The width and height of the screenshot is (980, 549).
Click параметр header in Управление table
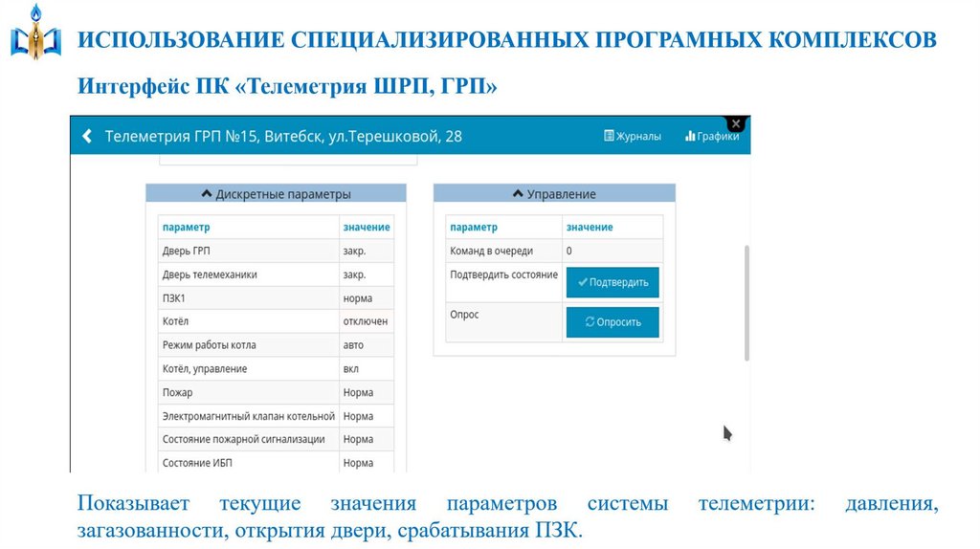click(x=474, y=228)
